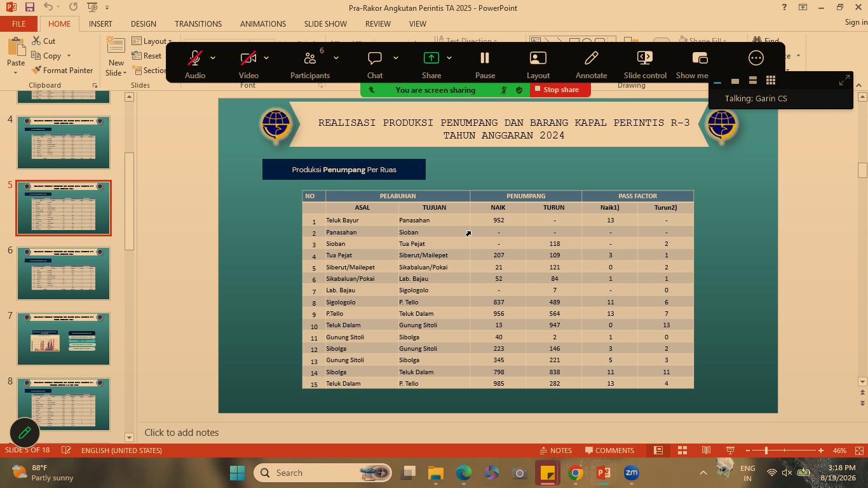Expand the Video options arrow
The image size is (868, 488).
coord(266,58)
